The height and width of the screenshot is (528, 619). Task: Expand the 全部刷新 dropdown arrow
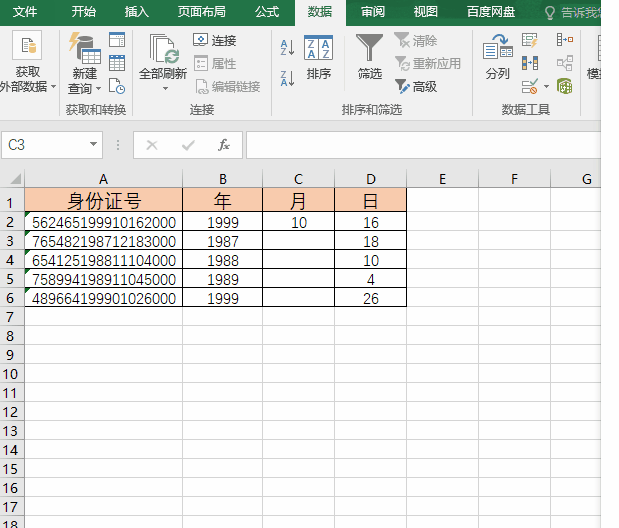click(x=165, y=88)
